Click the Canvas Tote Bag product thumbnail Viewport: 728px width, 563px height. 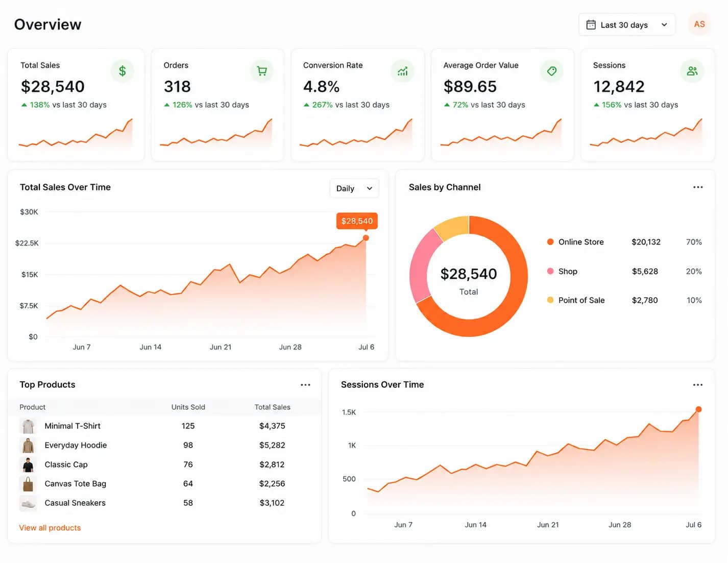[x=28, y=483]
